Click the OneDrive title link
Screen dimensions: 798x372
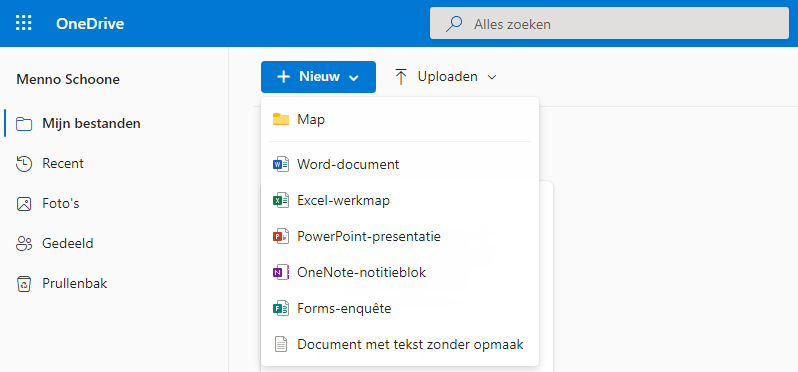point(90,24)
